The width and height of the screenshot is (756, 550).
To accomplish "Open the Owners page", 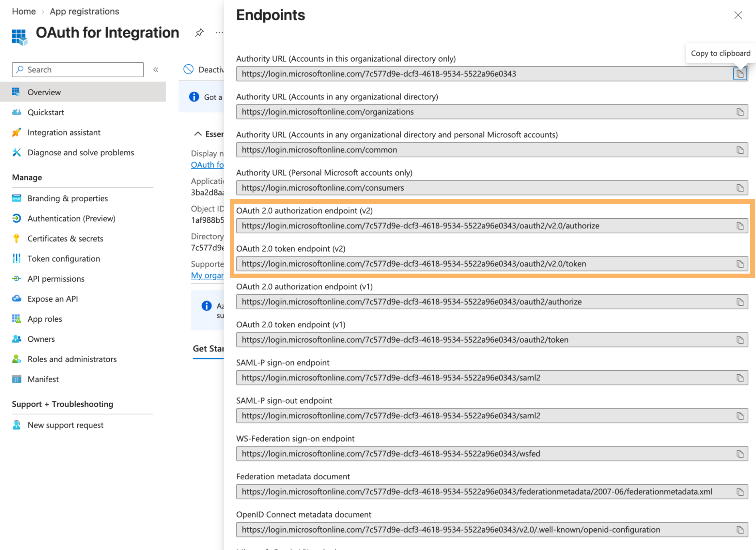I will pyautogui.click(x=41, y=339).
